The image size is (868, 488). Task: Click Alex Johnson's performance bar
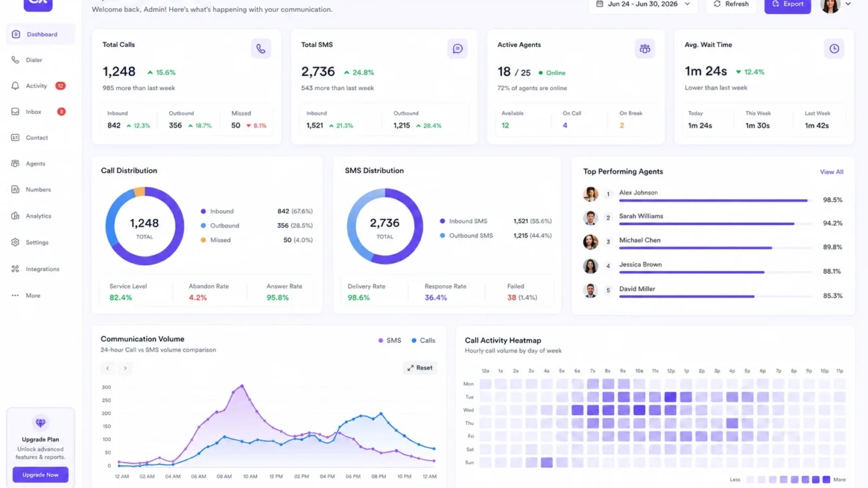coord(715,200)
